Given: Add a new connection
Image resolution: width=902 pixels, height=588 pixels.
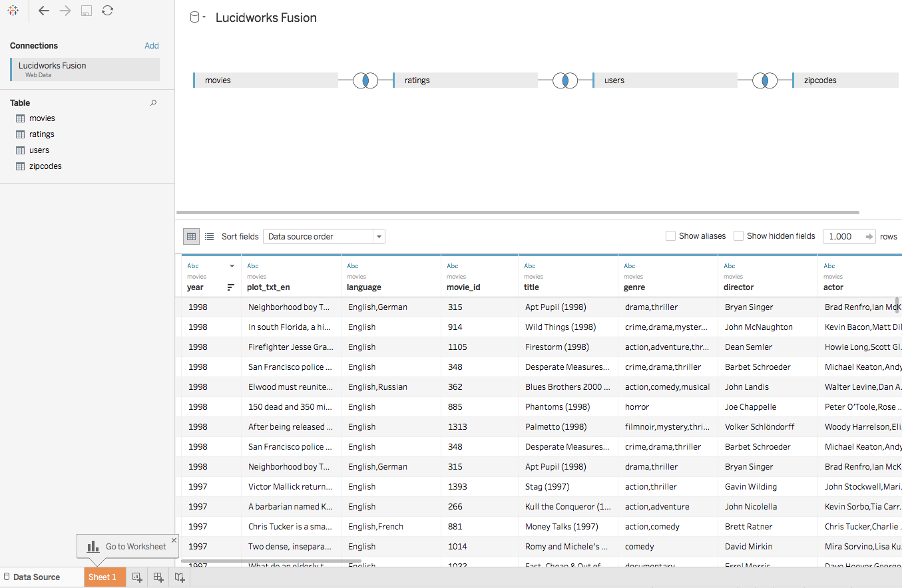Looking at the screenshot, I should (152, 46).
